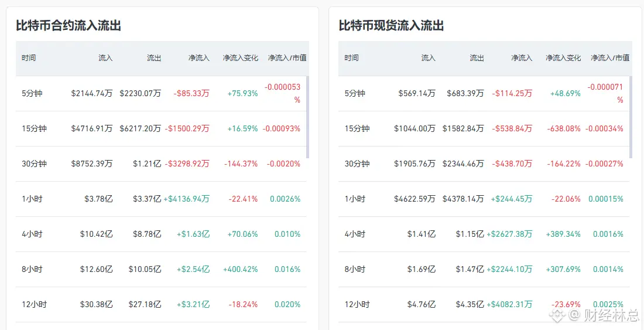Click change value +48.69%
This screenshot has height=330, width=644.
coord(566,93)
